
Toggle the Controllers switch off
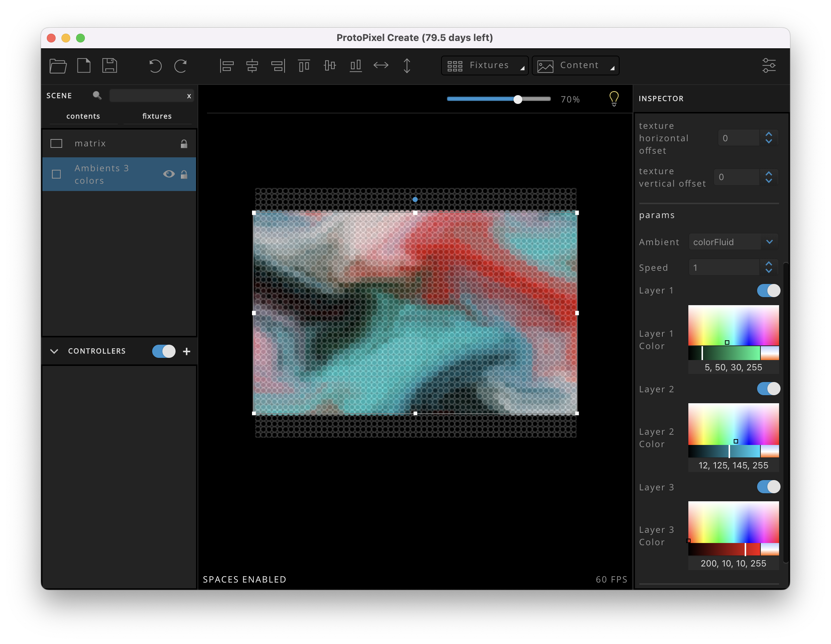coord(163,351)
